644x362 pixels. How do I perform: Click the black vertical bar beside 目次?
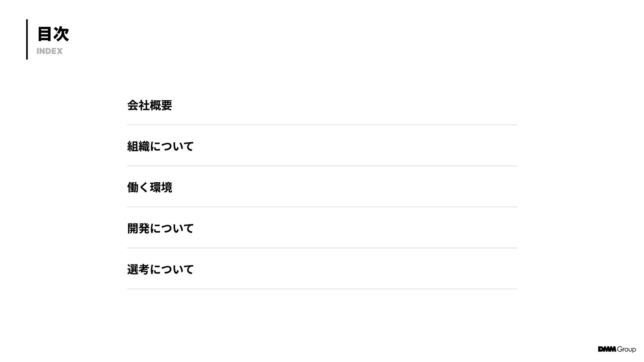(x=27, y=39)
